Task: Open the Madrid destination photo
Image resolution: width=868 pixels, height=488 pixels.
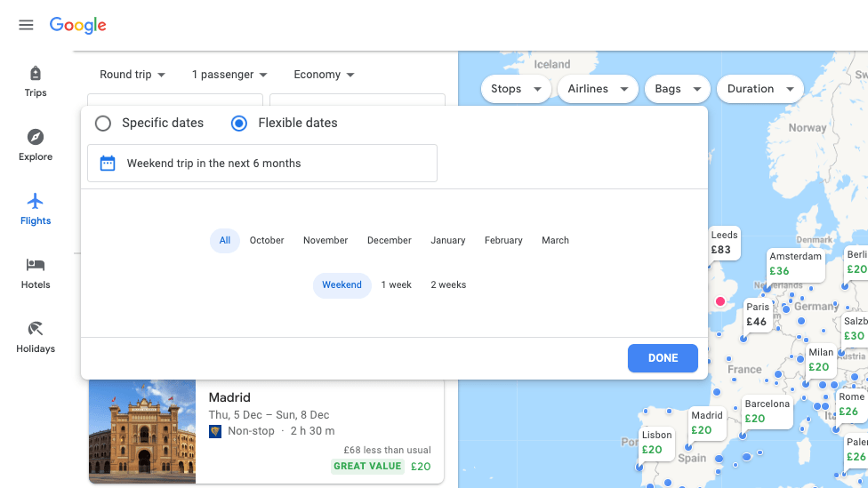Action: (x=142, y=431)
